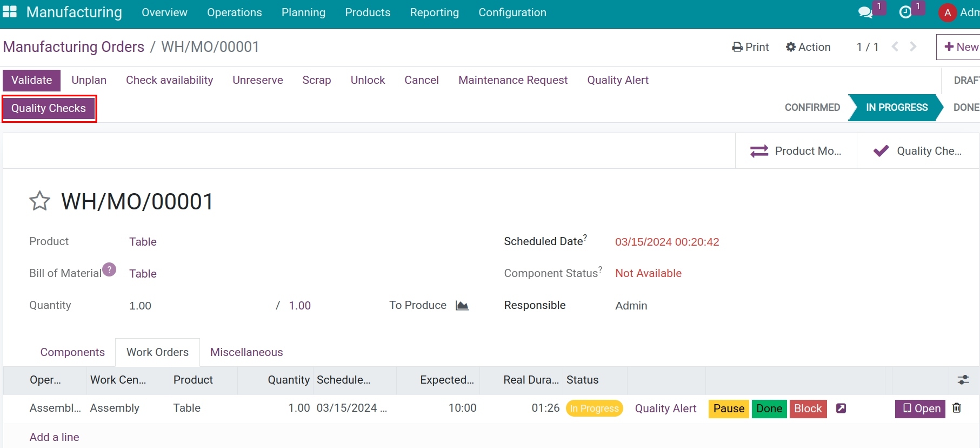Open the Product link Table
Image resolution: width=980 pixels, height=448 pixels.
[x=143, y=242]
